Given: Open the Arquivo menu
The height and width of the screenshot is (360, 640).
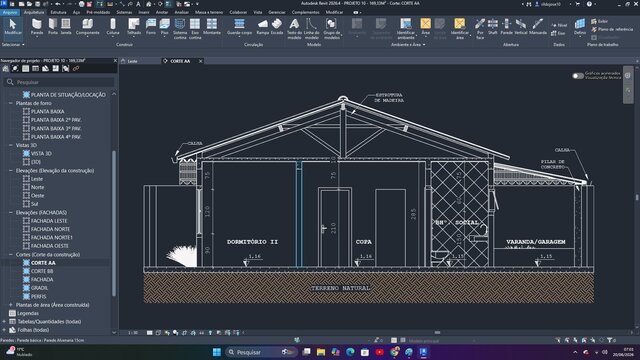Looking at the screenshot, I should tap(10, 12).
